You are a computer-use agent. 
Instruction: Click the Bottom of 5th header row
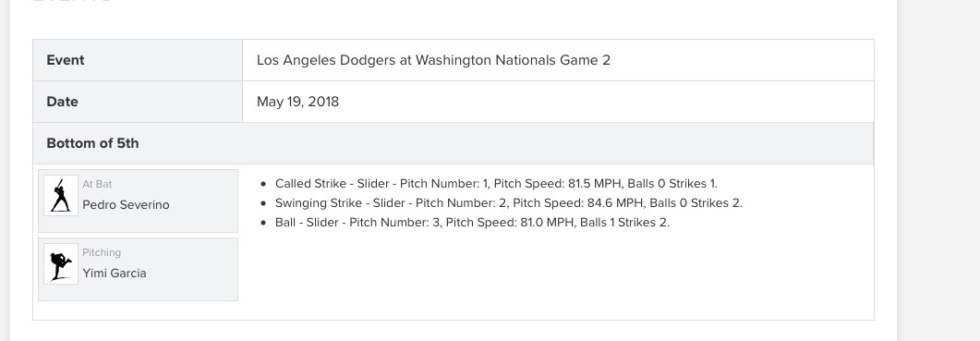454,143
